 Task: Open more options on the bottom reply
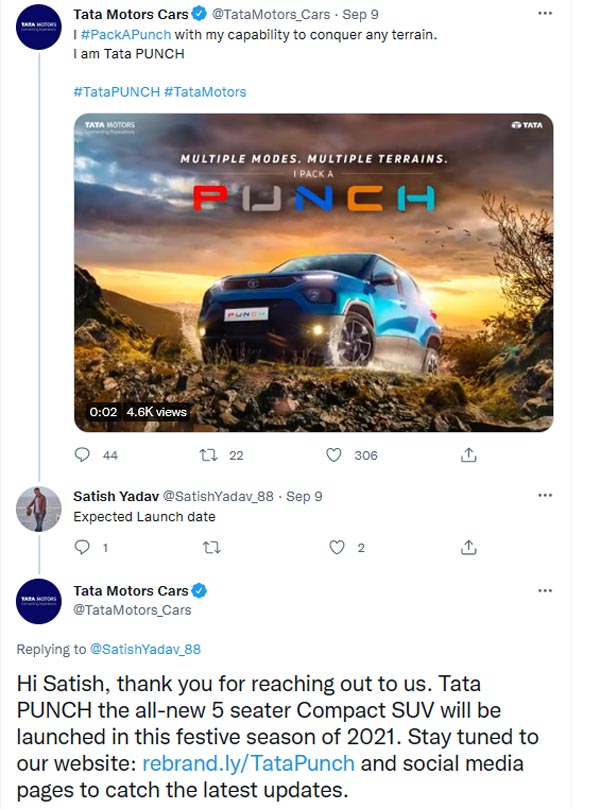pos(546,590)
